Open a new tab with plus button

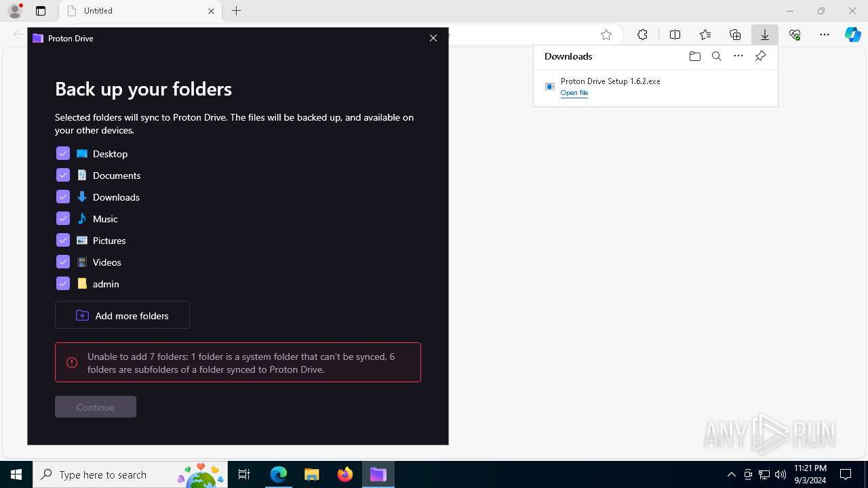pos(236,11)
